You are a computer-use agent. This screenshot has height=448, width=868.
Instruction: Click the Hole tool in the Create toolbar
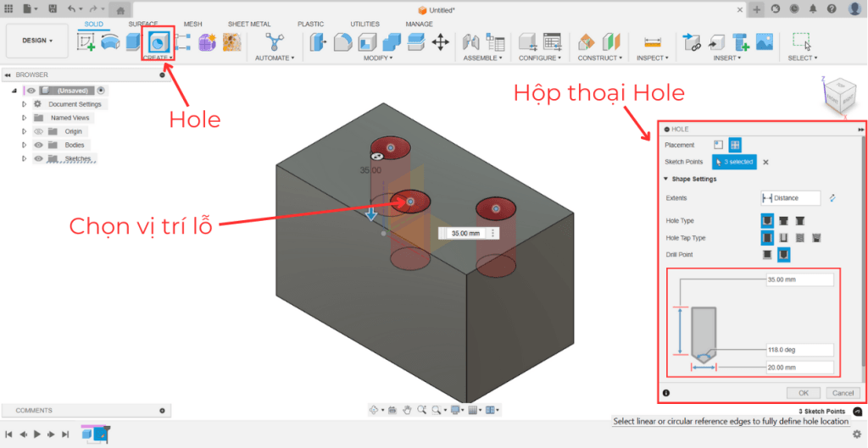pos(158,41)
